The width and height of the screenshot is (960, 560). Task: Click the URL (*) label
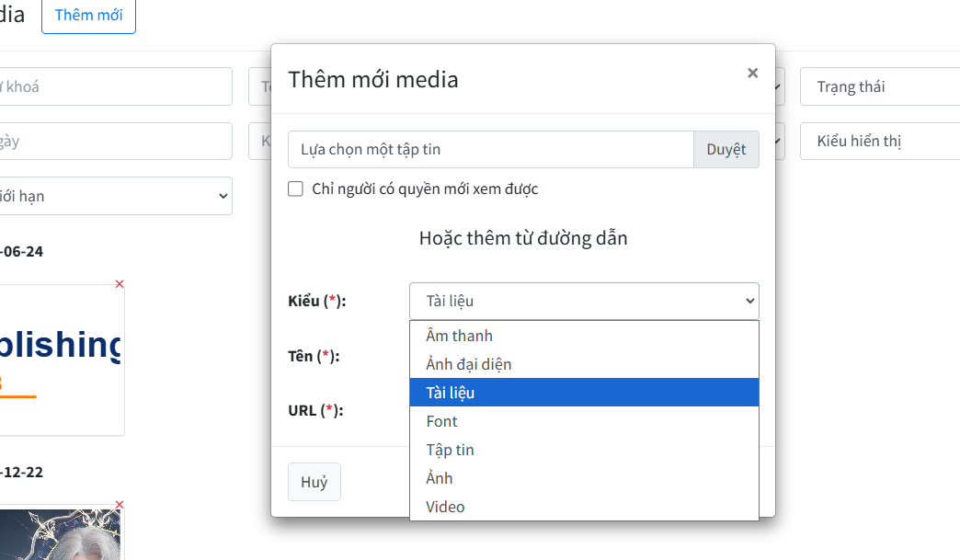316,411
